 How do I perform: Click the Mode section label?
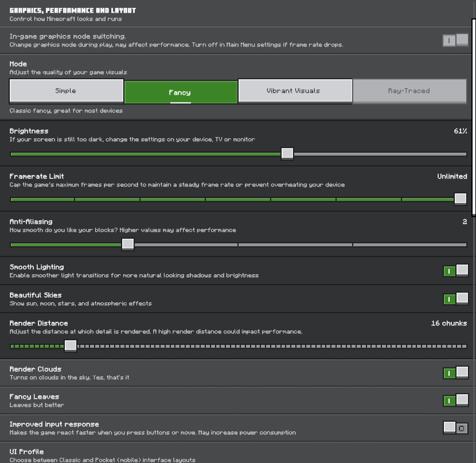pos(18,64)
